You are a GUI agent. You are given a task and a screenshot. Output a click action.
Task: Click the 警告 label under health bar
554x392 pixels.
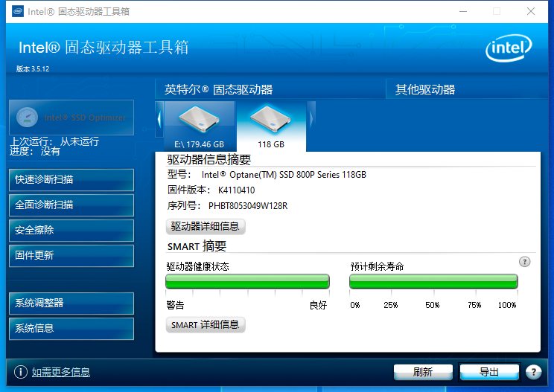(x=175, y=305)
